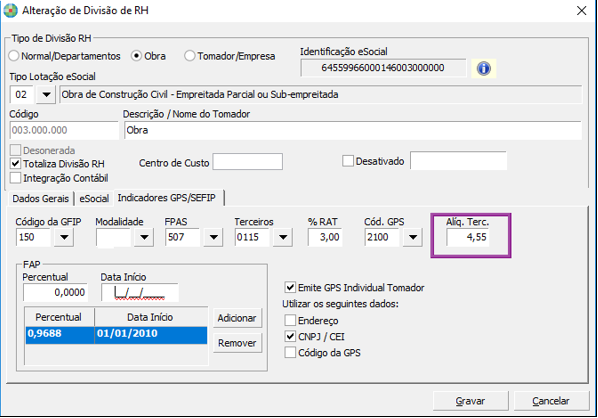Click the application icon in the title bar
The image size is (598, 418).
click(x=10, y=10)
